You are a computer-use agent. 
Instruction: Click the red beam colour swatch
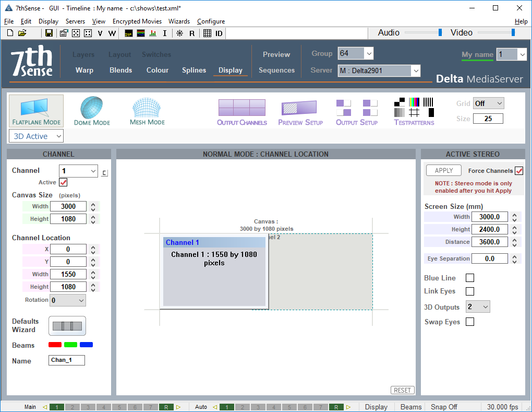(55, 345)
